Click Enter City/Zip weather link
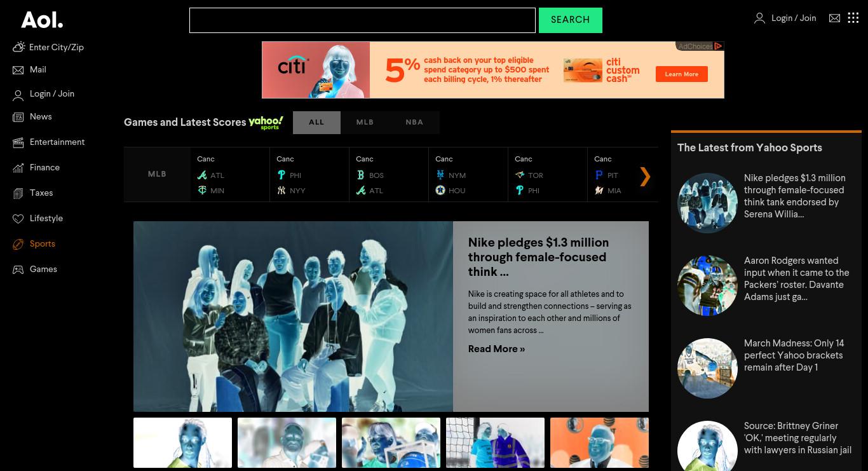Screen dimensions: 868x471 57,48
